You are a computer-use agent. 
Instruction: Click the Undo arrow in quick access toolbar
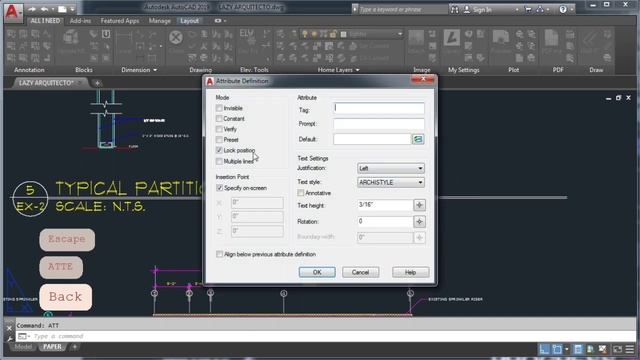tap(44, 9)
